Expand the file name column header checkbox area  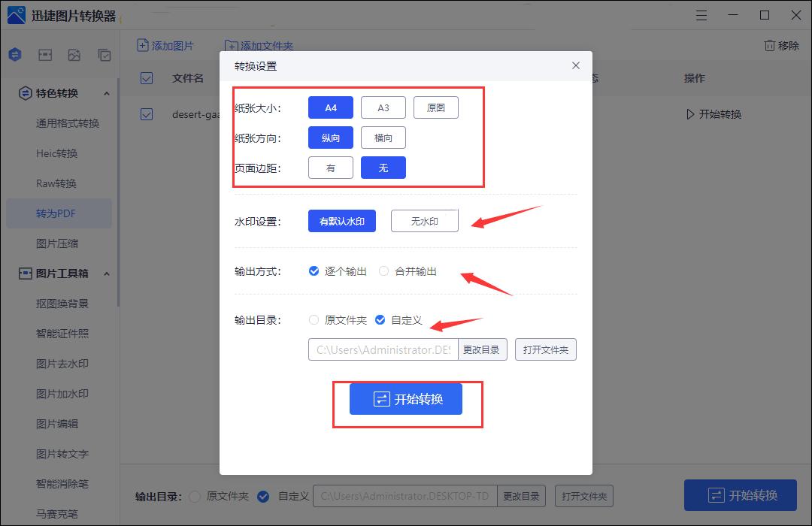coord(147,78)
